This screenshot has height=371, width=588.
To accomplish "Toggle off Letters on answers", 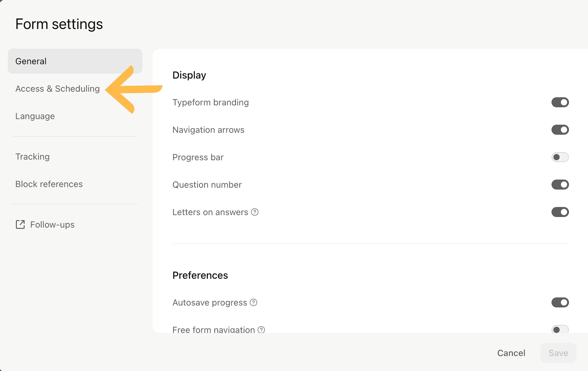I will tap(560, 212).
